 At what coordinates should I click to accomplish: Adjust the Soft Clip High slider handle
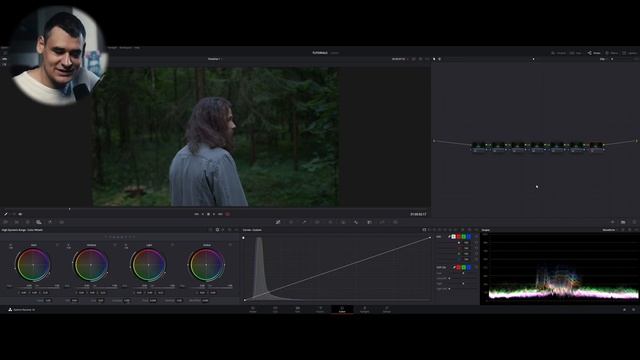[463, 283]
